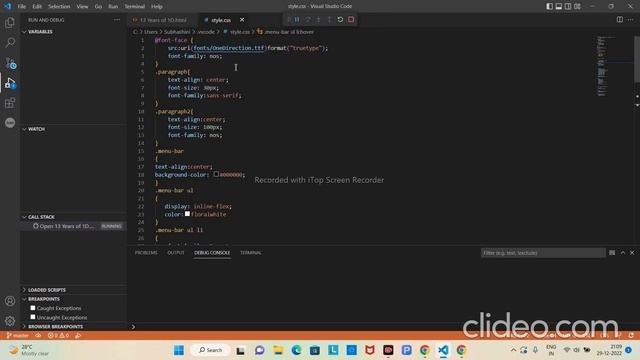The image size is (640, 360).
Task: Click Step Over in debug toolbar
Action: pos(308,20)
